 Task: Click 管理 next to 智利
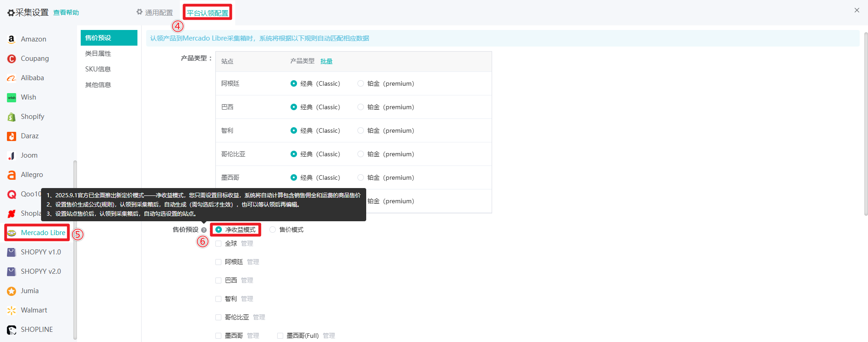click(247, 299)
